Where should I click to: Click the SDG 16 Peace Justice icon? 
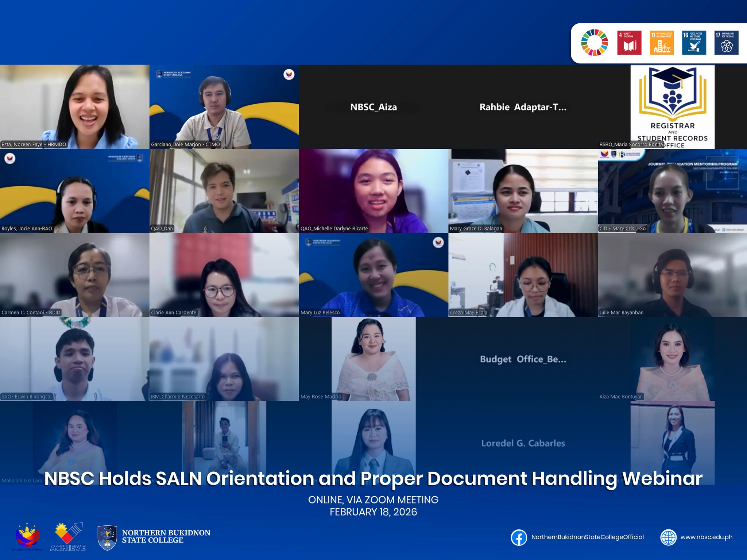tap(694, 43)
